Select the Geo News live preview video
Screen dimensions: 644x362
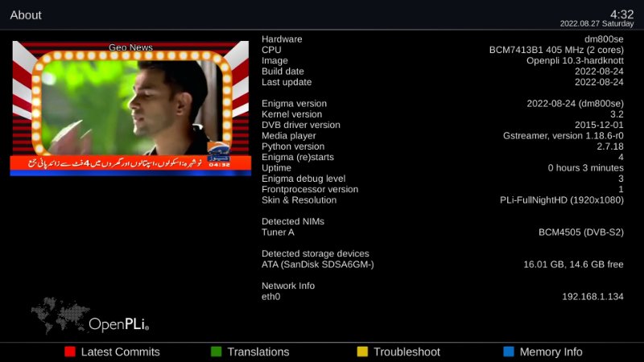pyautogui.click(x=129, y=101)
